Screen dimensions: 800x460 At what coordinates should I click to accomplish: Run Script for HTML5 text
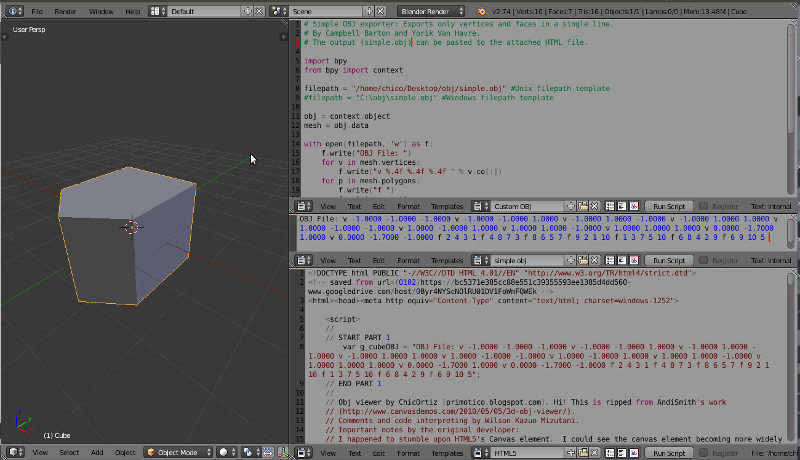(669, 453)
